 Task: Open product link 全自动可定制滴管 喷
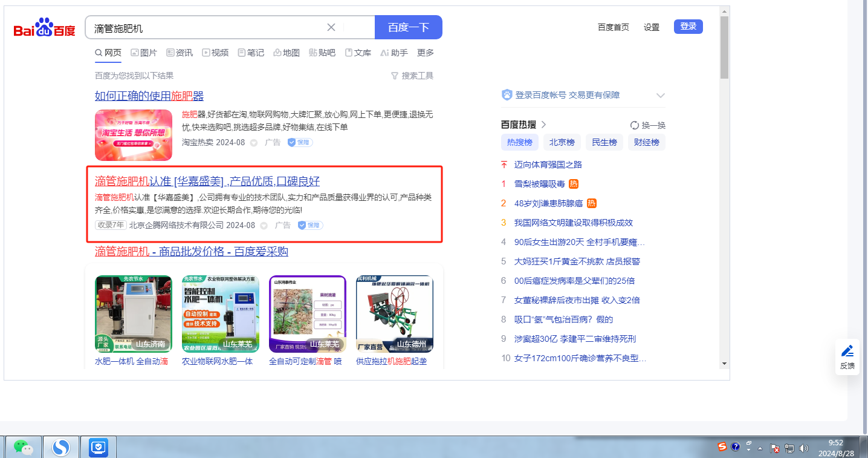tap(305, 362)
